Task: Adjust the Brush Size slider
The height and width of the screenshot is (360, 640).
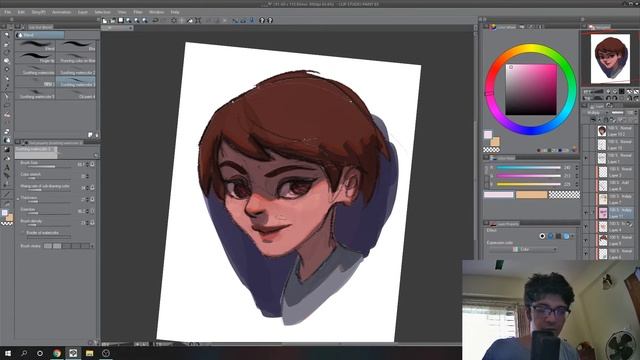Action: [x=48, y=167]
